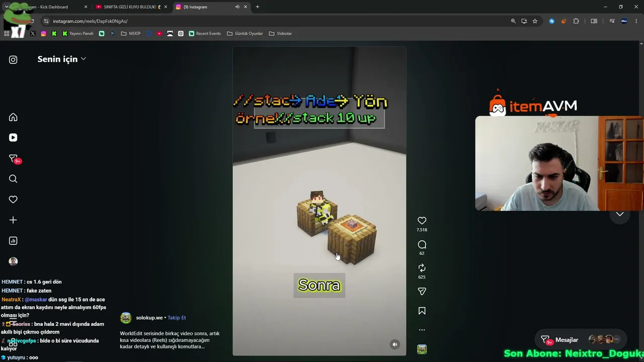
Task: Open the dashboard chart icon in sidebar
Action: pyautogui.click(x=13, y=241)
